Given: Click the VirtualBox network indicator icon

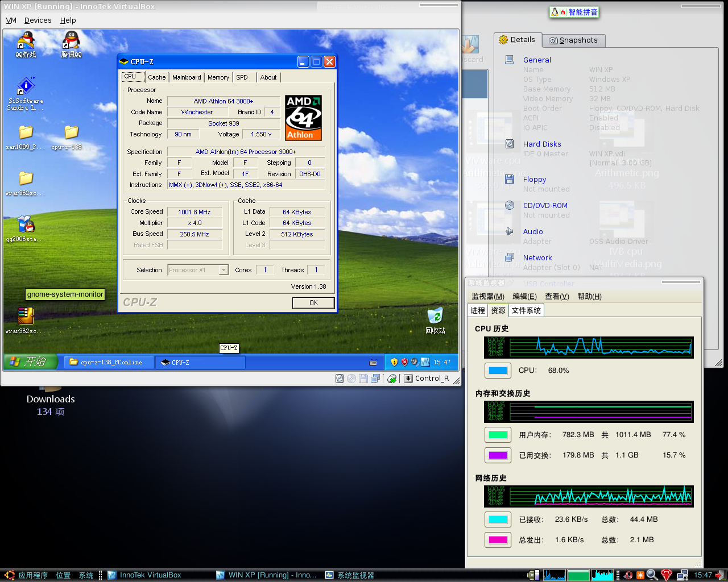Looking at the screenshot, I should (x=375, y=379).
